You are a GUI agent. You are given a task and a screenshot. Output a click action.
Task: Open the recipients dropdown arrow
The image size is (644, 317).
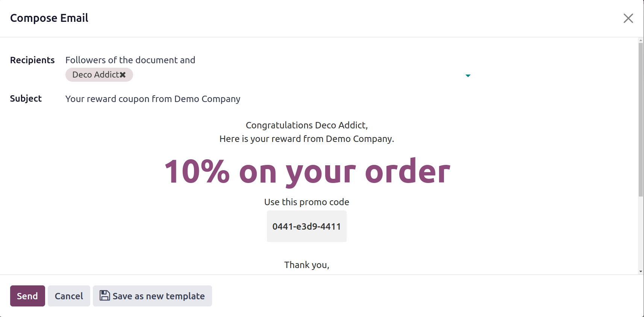tap(468, 76)
